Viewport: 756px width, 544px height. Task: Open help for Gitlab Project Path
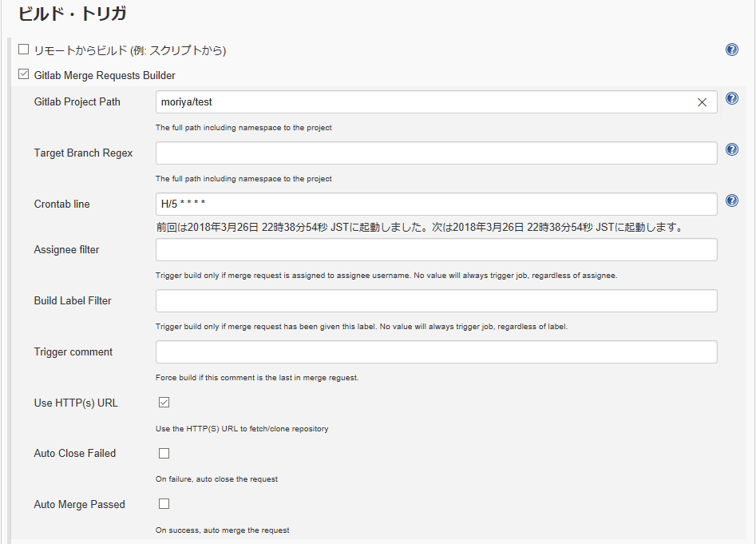(731, 99)
